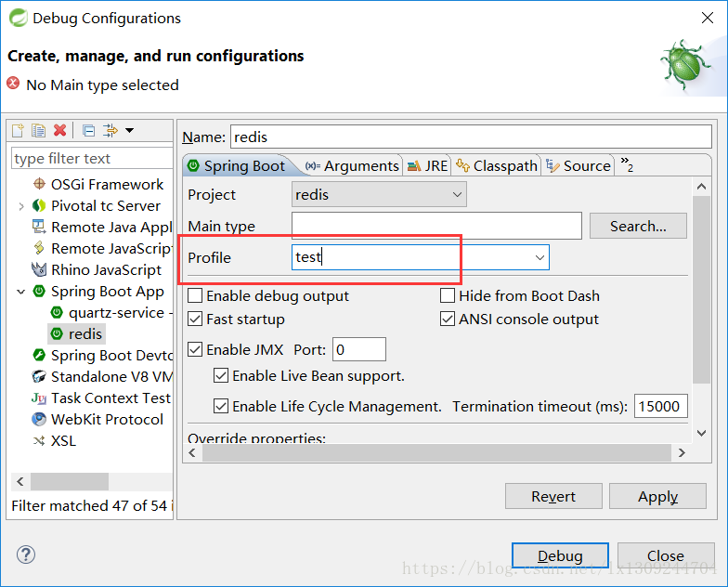This screenshot has height=587, width=728.
Task: Select the OSGi Framework tree item
Action: tap(107, 184)
